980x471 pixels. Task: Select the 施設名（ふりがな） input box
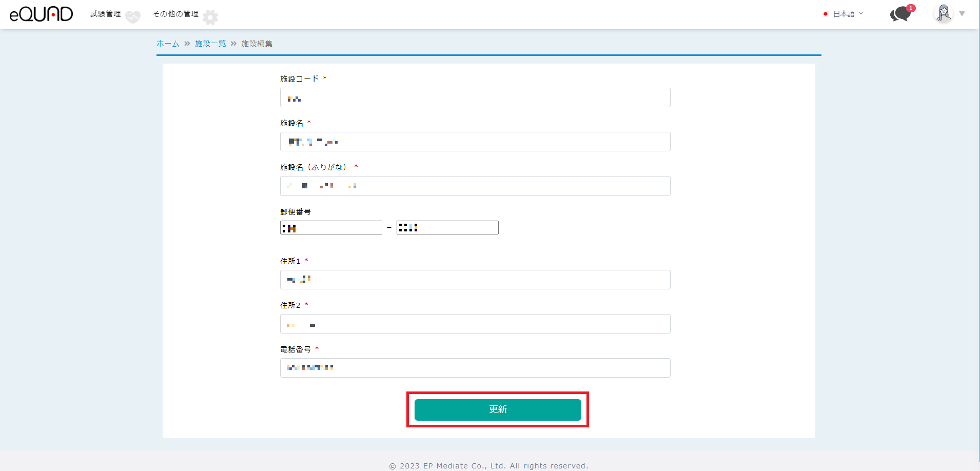(x=475, y=186)
